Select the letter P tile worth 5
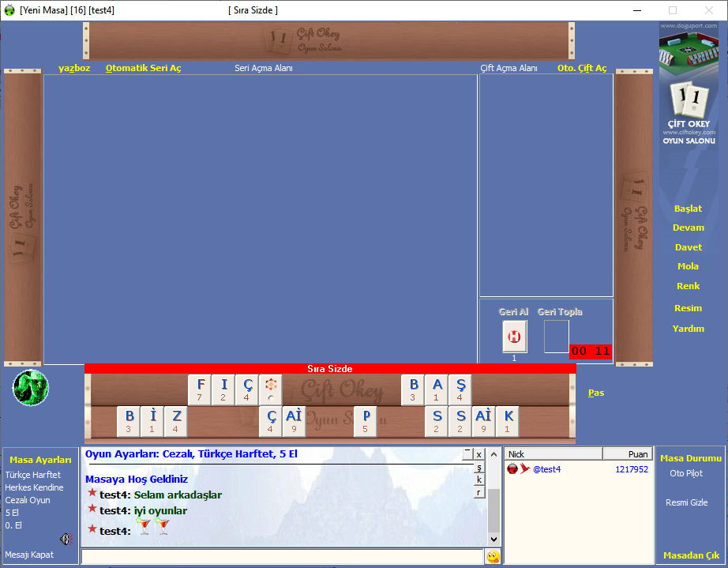The image size is (728, 568). (x=366, y=421)
